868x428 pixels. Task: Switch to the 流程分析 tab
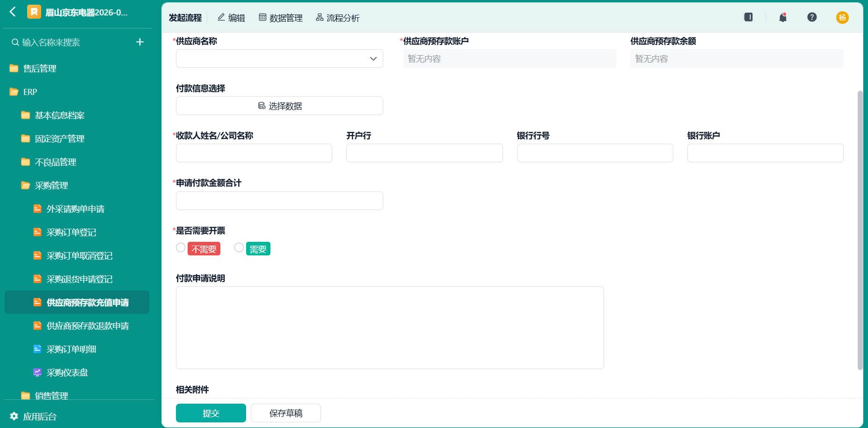(338, 18)
